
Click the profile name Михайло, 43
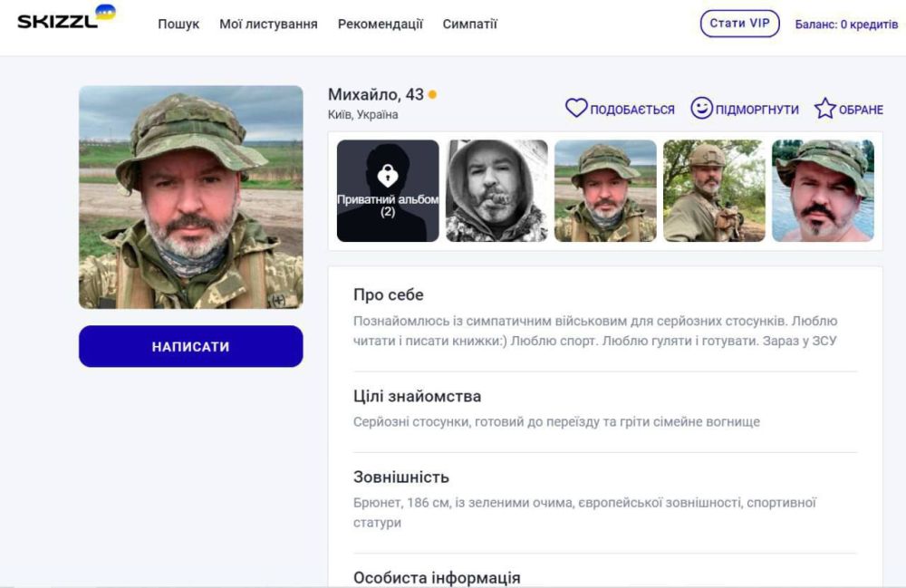[x=376, y=94]
